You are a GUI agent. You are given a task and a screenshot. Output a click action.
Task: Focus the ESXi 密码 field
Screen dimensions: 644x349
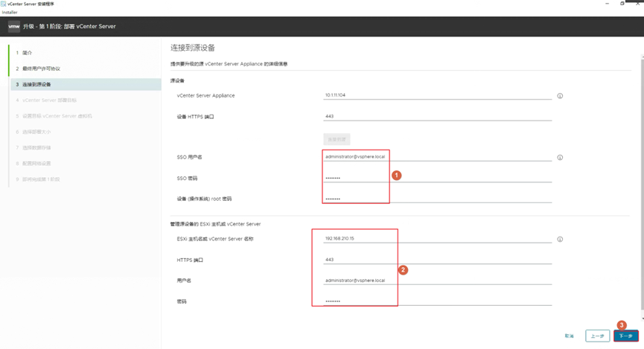click(438, 301)
